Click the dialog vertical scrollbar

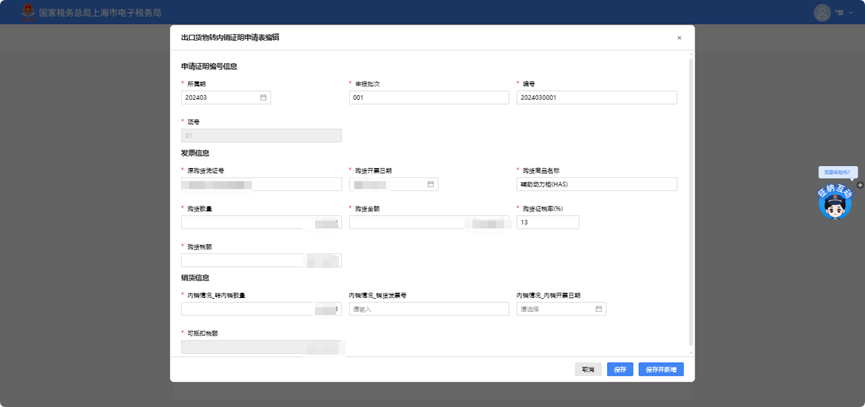(691, 200)
